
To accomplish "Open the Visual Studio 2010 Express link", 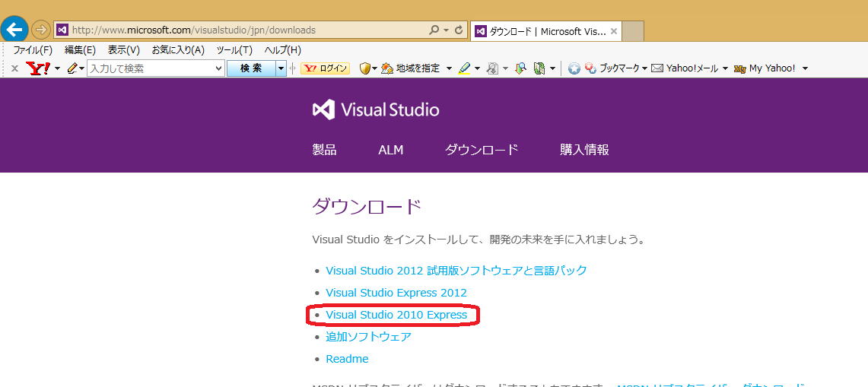I will 396,315.
